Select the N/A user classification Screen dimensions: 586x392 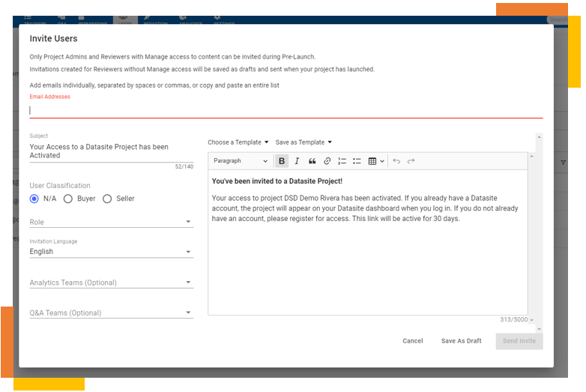(34, 199)
